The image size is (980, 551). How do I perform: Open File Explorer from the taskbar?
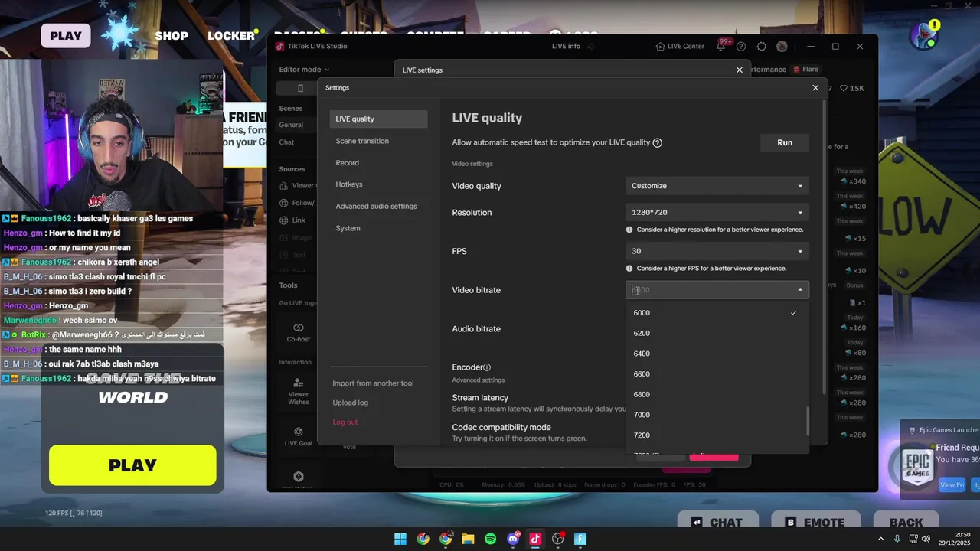[468, 539]
